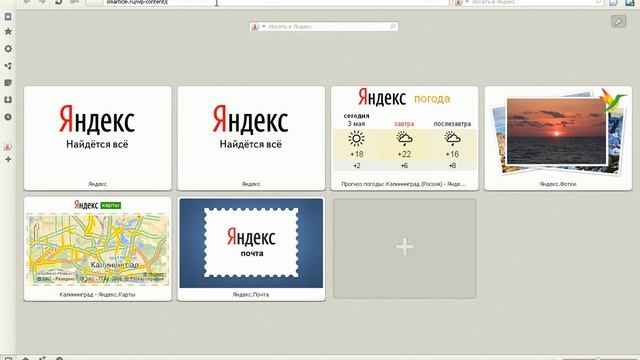The height and width of the screenshot is (360, 640).
Task: Open the second Яндекс speed dial tile
Action: point(251,138)
